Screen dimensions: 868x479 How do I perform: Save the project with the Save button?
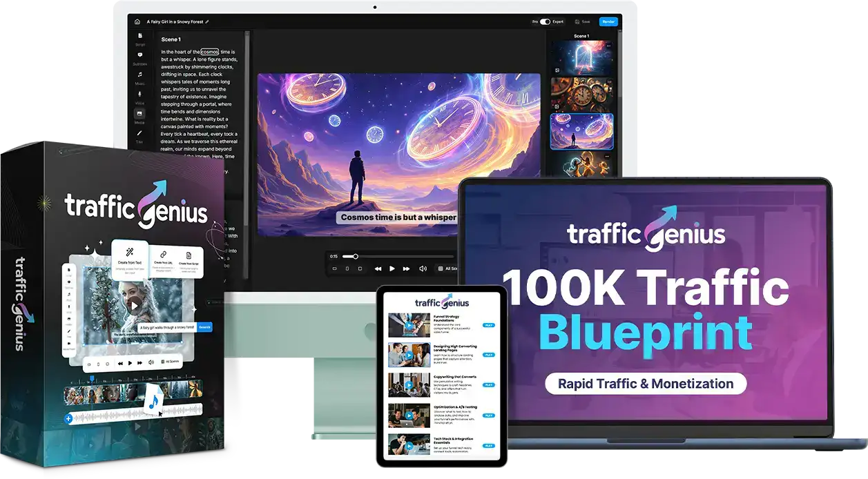click(584, 21)
